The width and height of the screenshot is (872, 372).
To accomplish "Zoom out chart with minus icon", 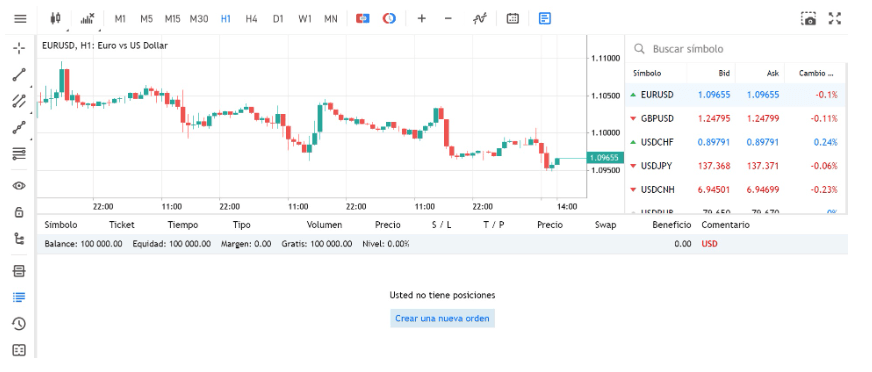I will (x=448, y=19).
